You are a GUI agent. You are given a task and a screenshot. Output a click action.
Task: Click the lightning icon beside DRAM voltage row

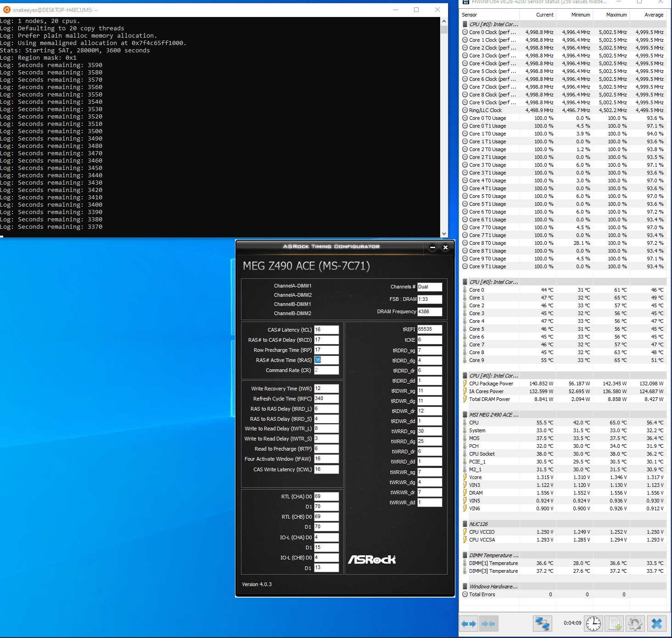coord(465,493)
